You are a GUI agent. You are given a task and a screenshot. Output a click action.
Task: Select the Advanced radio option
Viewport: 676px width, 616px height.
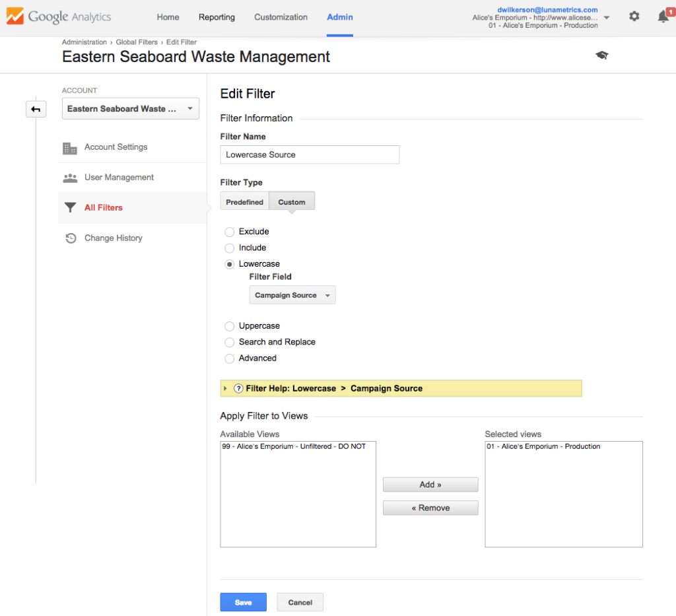point(229,359)
